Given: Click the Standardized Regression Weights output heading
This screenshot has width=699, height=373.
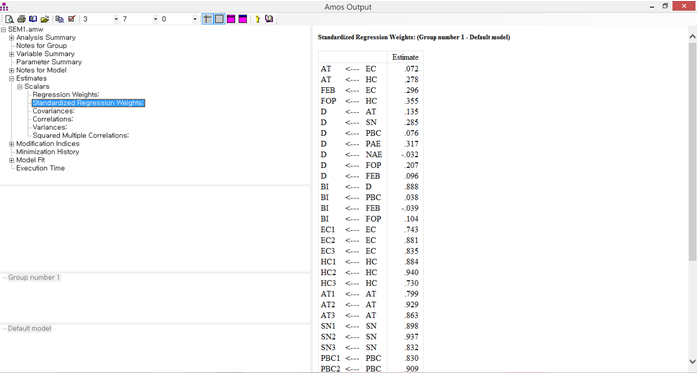Looking at the screenshot, I should pos(414,37).
